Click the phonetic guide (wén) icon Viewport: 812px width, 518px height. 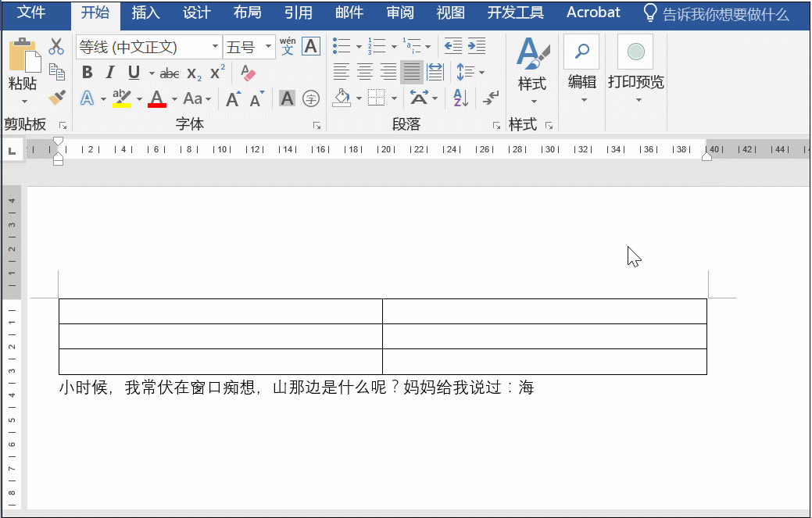click(x=287, y=46)
